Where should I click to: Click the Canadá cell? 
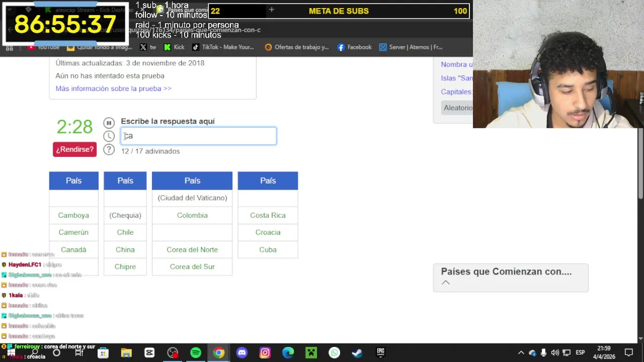73,249
